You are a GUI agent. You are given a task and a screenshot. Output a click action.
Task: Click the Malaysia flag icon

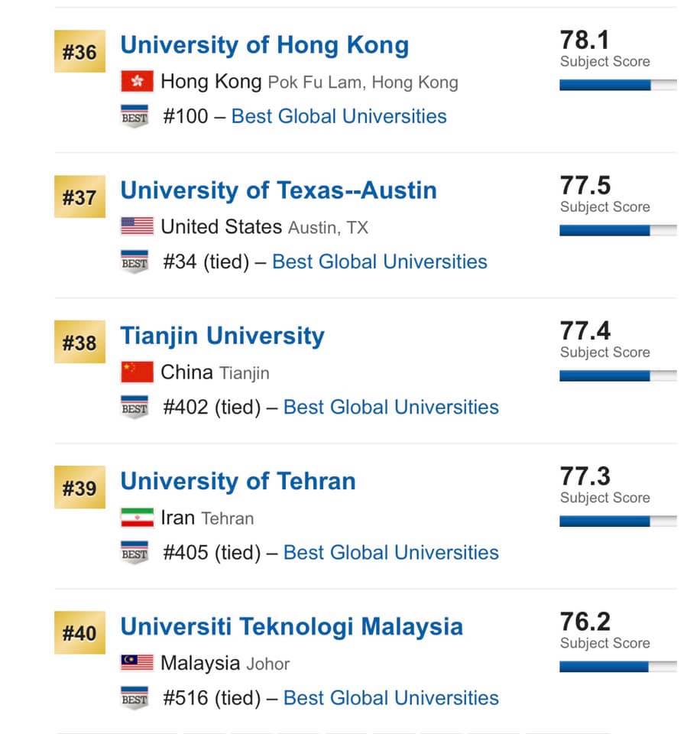click(x=137, y=662)
